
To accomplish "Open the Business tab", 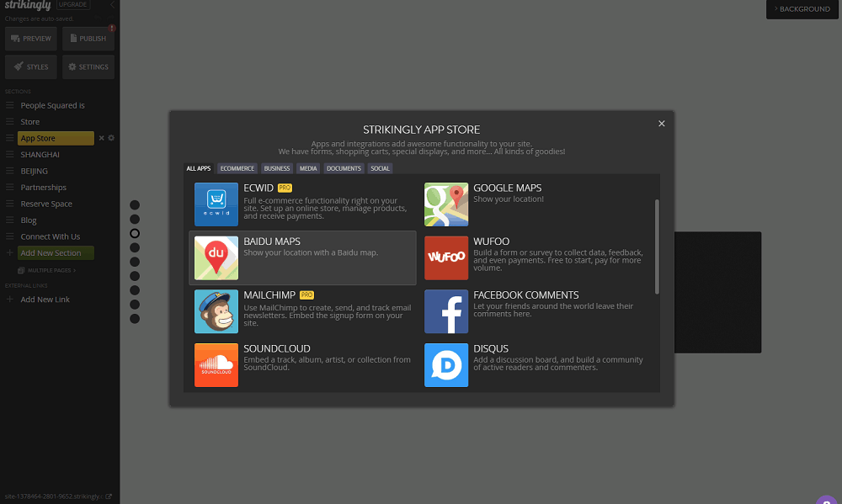I will (x=277, y=168).
